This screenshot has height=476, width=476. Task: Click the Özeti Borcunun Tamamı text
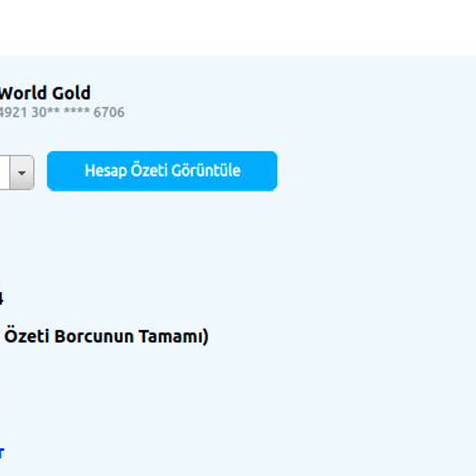(x=106, y=337)
